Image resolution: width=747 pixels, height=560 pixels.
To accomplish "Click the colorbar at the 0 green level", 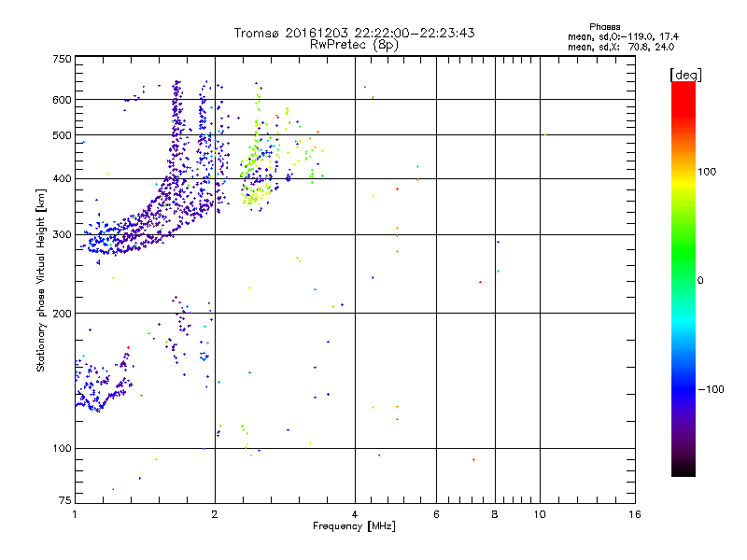I will point(684,281).
